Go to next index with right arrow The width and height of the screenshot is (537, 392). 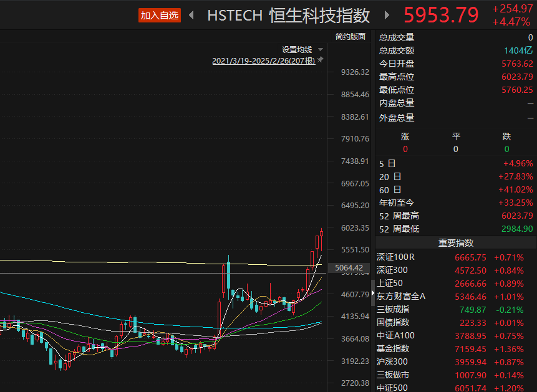coord(387,15)
